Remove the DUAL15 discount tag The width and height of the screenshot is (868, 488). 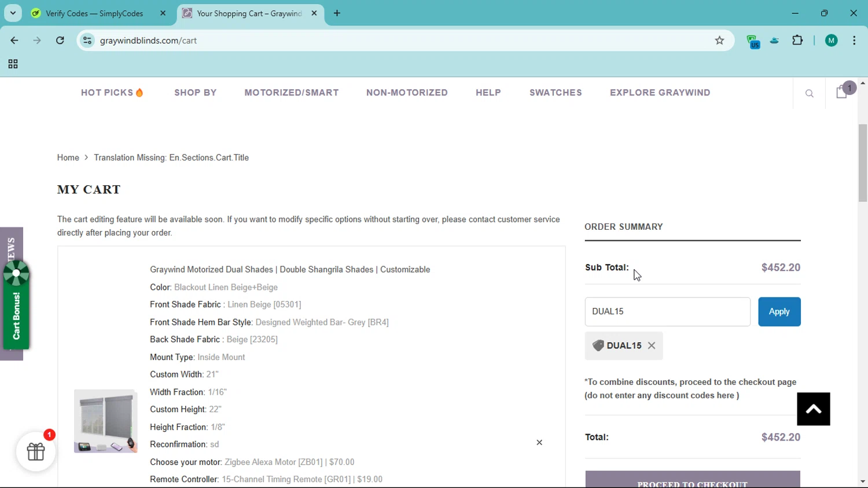[x=652, y=346]
